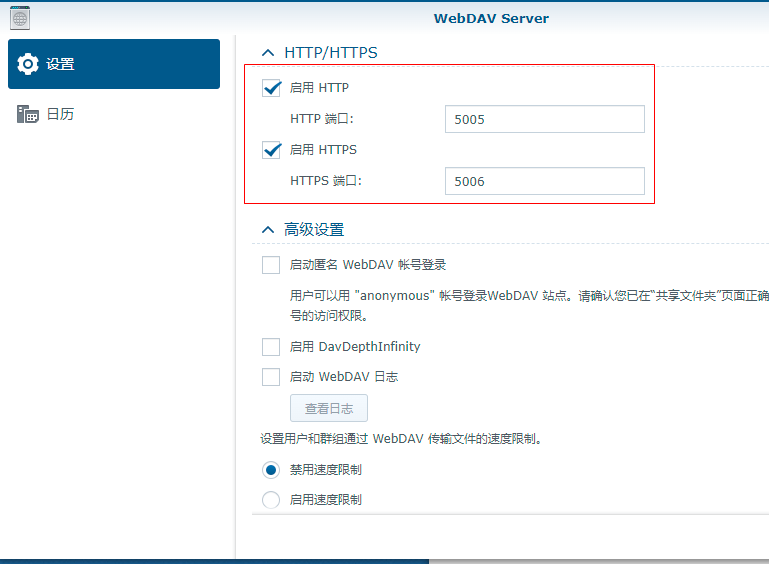Check the 启动 WebDAV 日志 checkbox

click(x=271, y=377)
